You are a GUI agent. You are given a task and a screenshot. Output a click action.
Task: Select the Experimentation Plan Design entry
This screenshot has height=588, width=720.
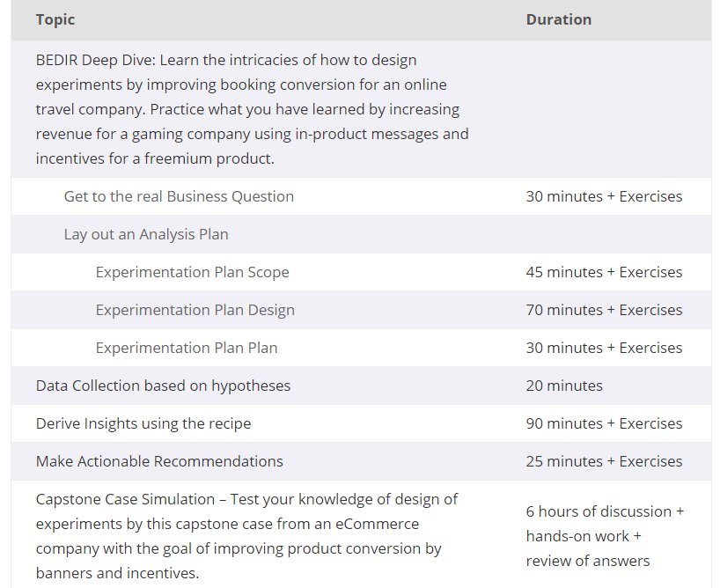(195, 310)
